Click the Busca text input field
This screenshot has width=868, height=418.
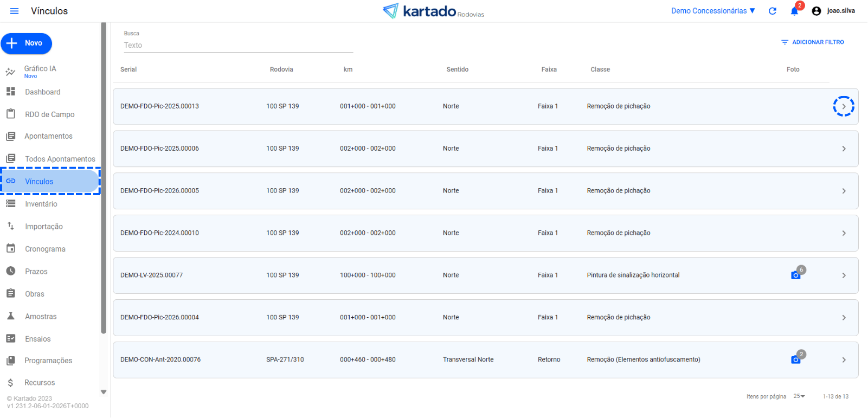pyautogui.click(x=238, y=46)
